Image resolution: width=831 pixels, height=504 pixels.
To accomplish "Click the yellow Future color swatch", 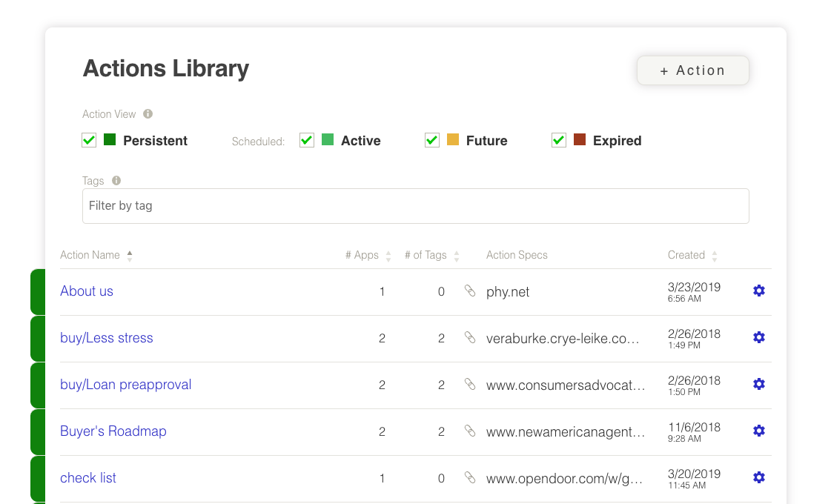I will click(x=453, y=139).
